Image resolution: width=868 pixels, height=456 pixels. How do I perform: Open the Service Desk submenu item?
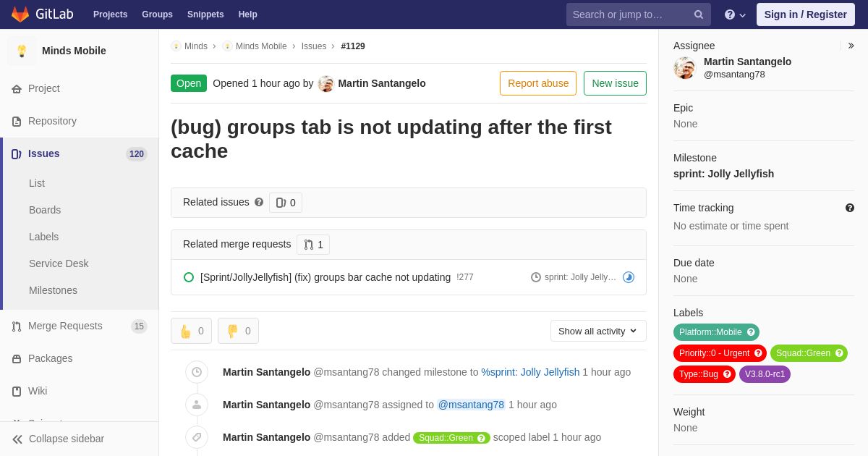(59, 263)
